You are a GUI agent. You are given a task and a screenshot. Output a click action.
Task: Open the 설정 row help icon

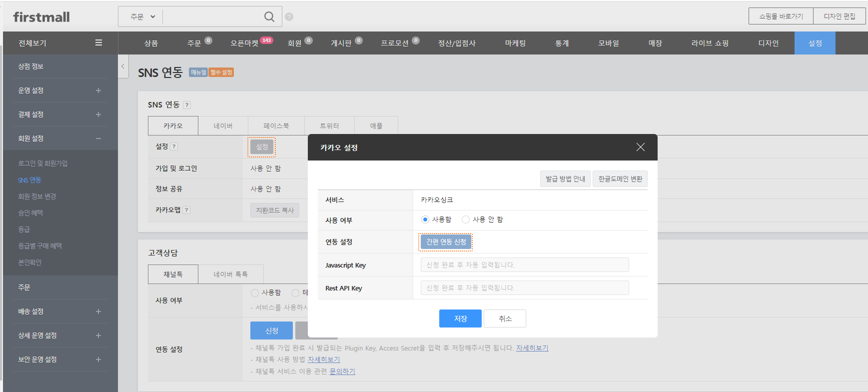174,146
